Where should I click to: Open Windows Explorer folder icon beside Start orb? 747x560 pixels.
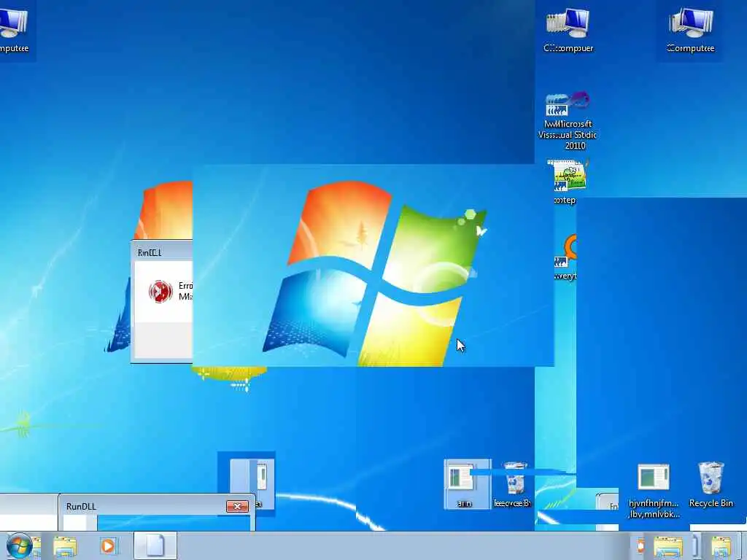tap(65, 545)
